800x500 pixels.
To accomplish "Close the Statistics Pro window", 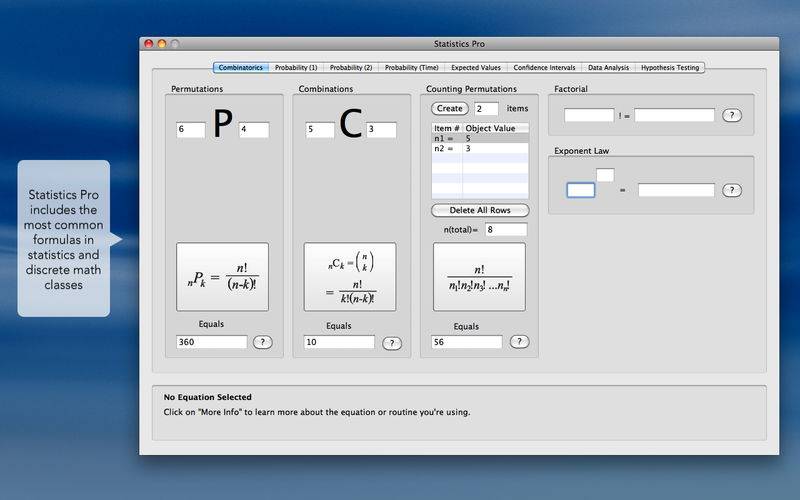I will [x=148, y=44].
